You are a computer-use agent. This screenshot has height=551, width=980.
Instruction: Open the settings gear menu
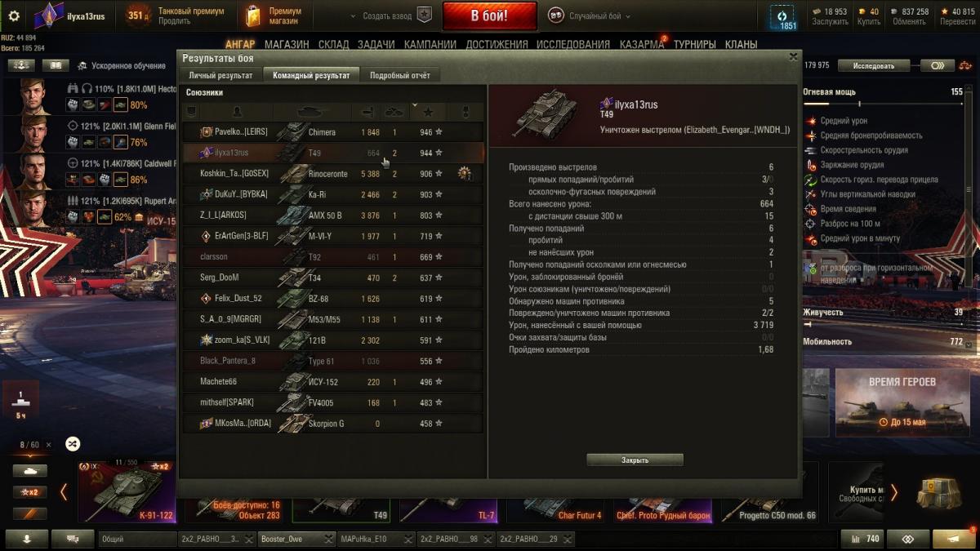coord(13,16)
